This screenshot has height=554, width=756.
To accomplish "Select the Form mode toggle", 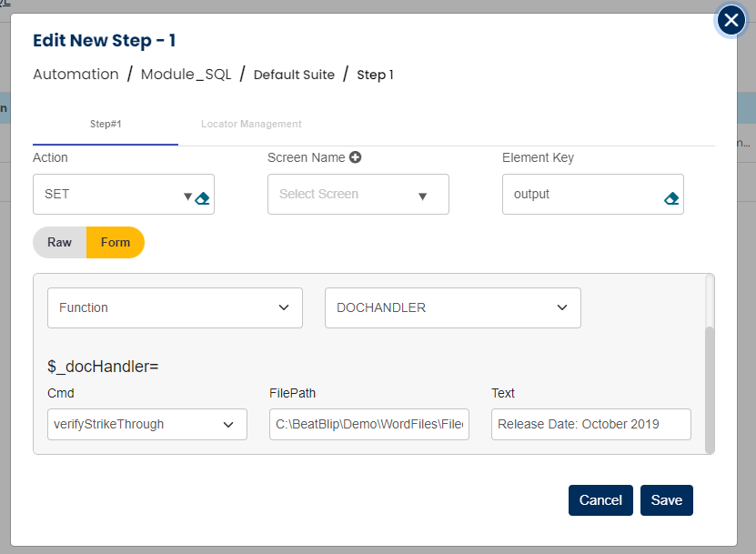I will point(116,243).
